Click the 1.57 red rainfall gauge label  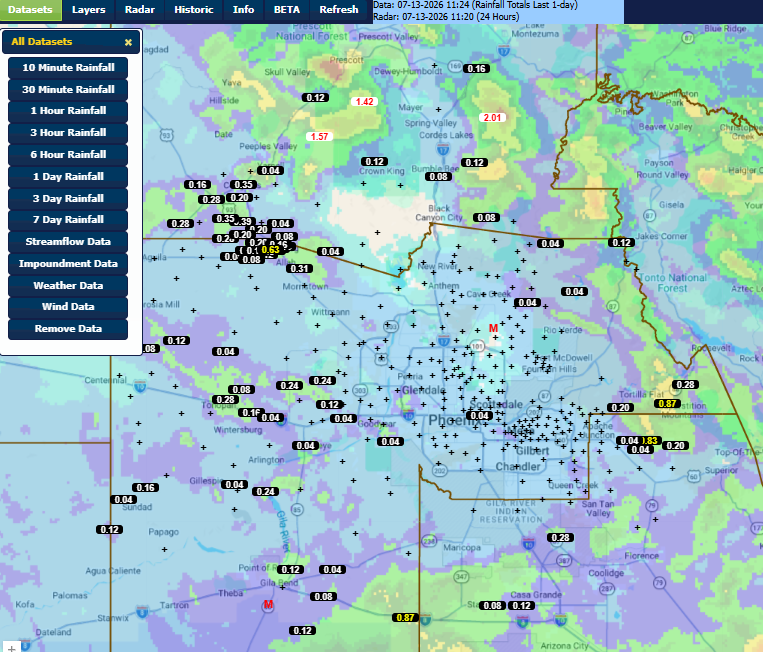coord(320,137)
